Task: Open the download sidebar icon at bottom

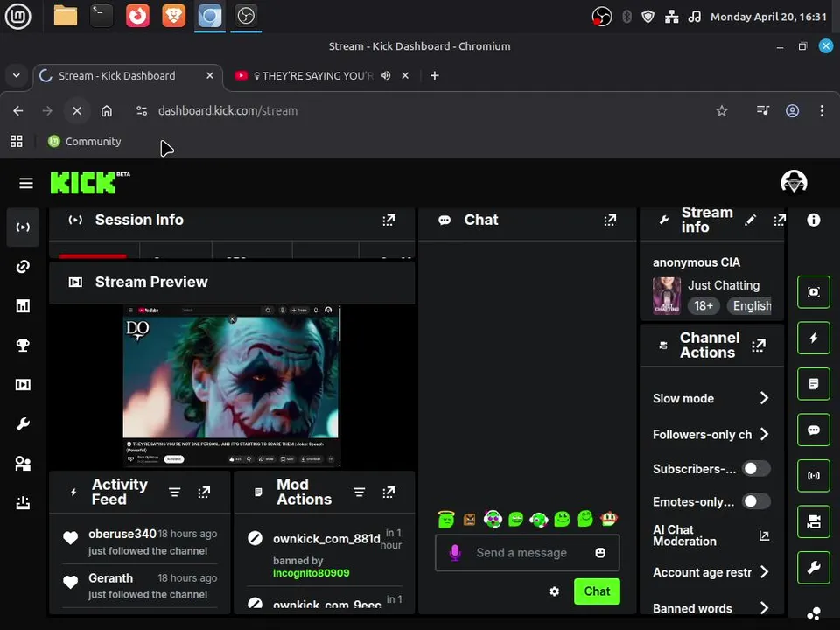Action: (23, 502)
